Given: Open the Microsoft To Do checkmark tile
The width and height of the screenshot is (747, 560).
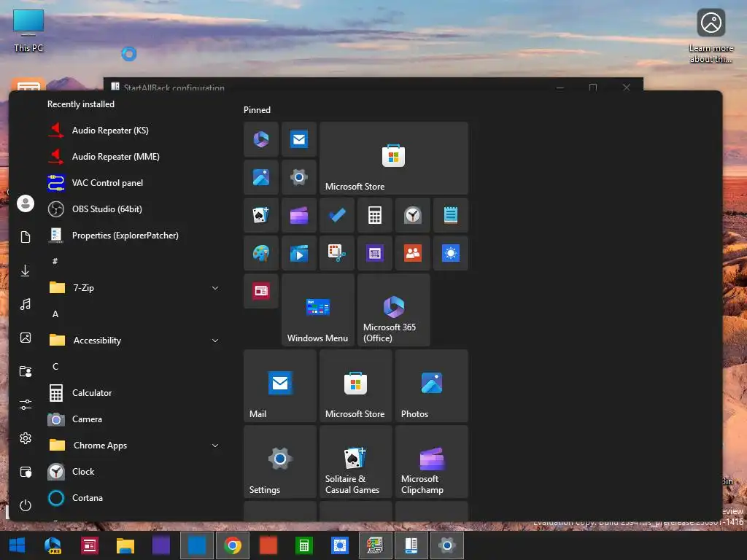Looking at the screenshot, I should (337, 215).
